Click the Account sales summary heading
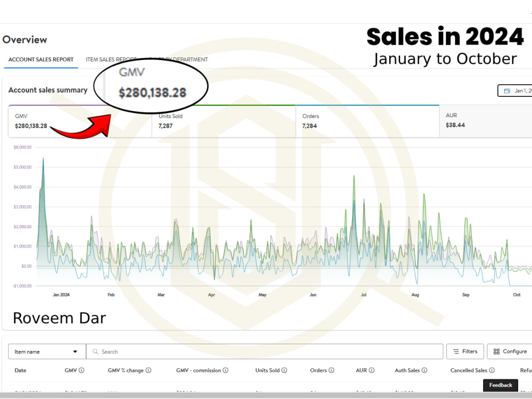 (48, 90)
